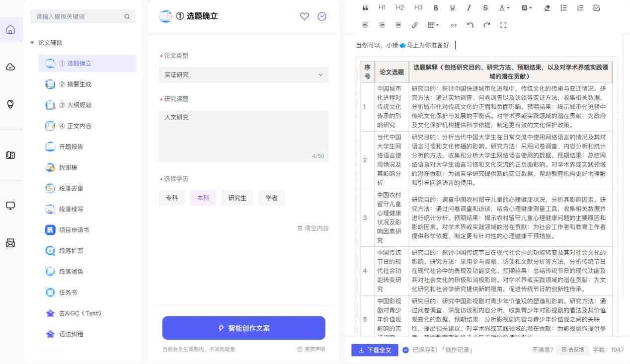This screenshot has height=364, width=630.
Task: Open the envelope icon in left rail
Action: (x=10, y=243)
